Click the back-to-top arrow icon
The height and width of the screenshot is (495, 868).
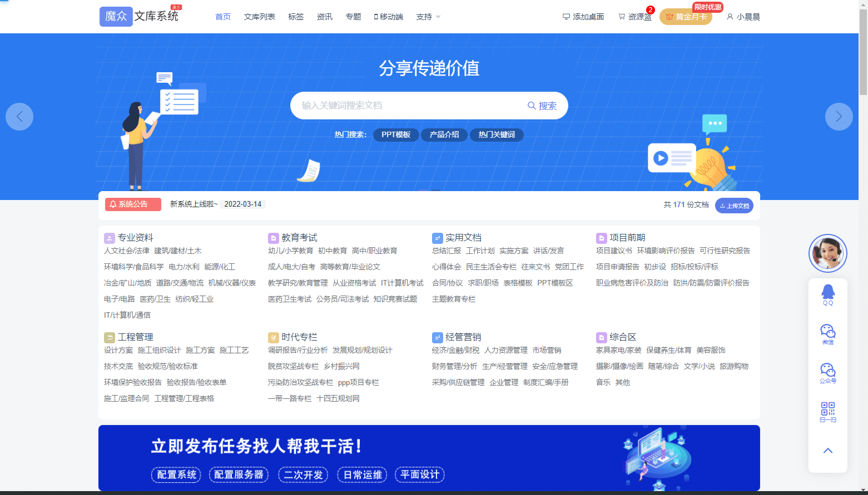click(827, 451)
